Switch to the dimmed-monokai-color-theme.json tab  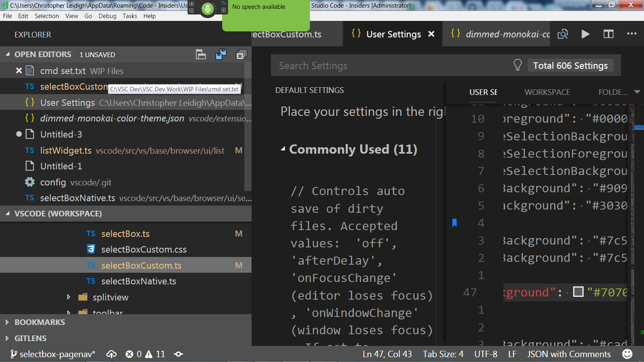499,34
